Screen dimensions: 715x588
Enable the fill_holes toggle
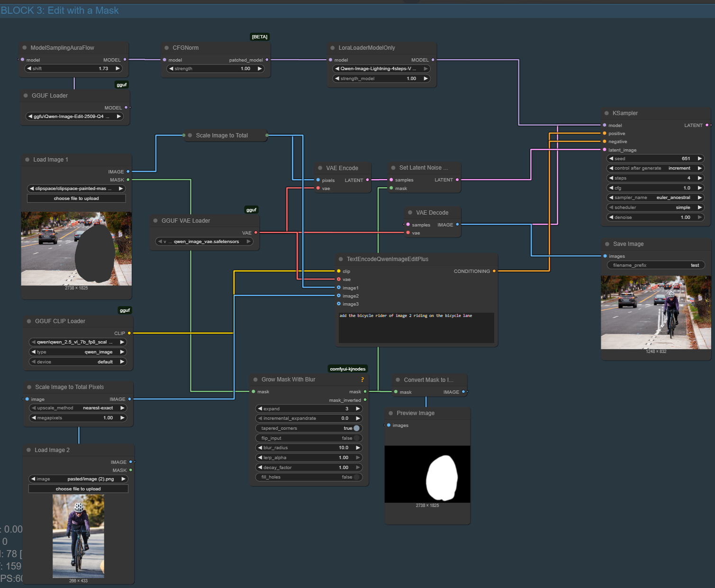(356, 477)
